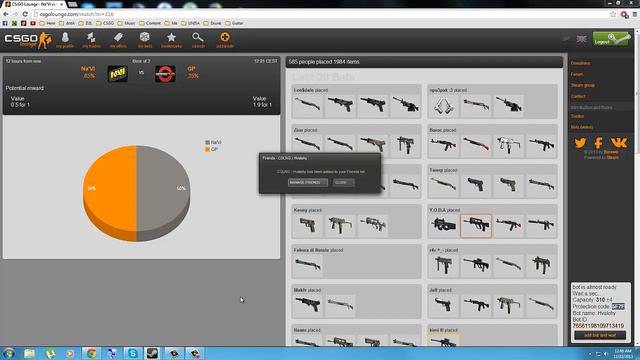Open File Explorer from the taskbar

coord(29,353)
